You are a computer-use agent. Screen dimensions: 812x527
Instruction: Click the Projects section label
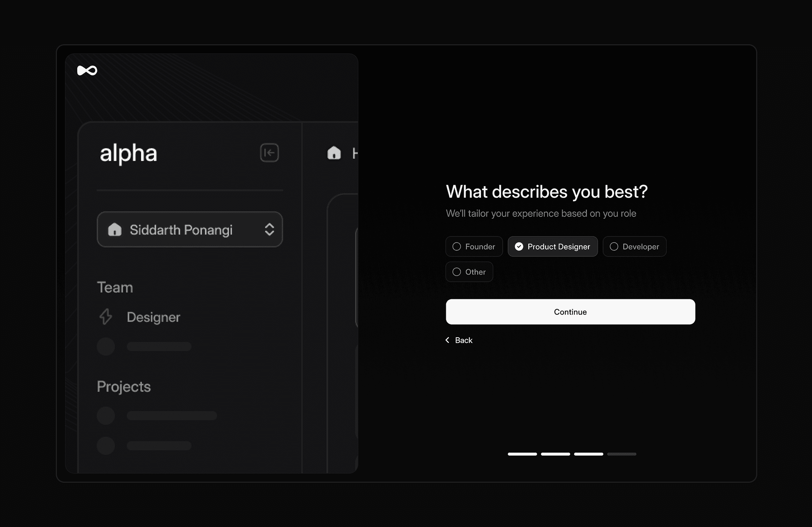124,386
